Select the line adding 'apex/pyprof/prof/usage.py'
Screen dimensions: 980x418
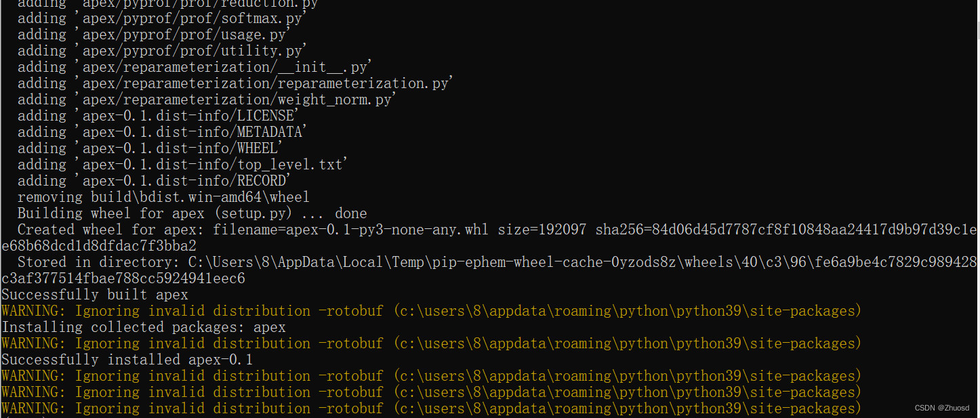[155, 35]
